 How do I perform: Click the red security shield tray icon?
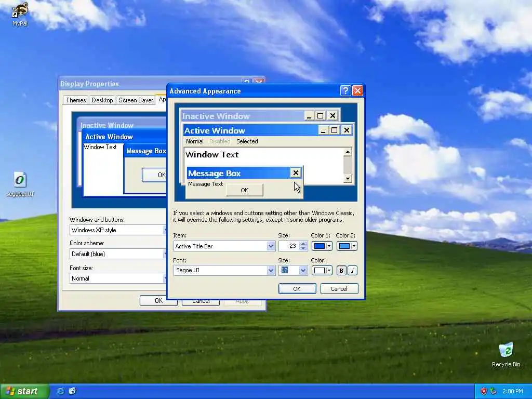(x=484, y=391)
